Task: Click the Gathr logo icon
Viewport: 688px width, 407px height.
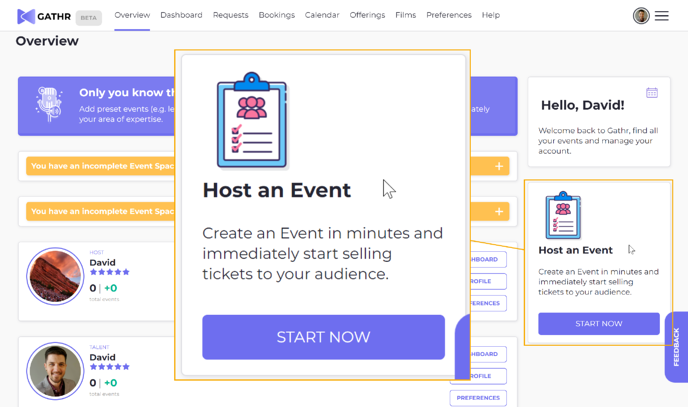Action: [x=26, y=17]
